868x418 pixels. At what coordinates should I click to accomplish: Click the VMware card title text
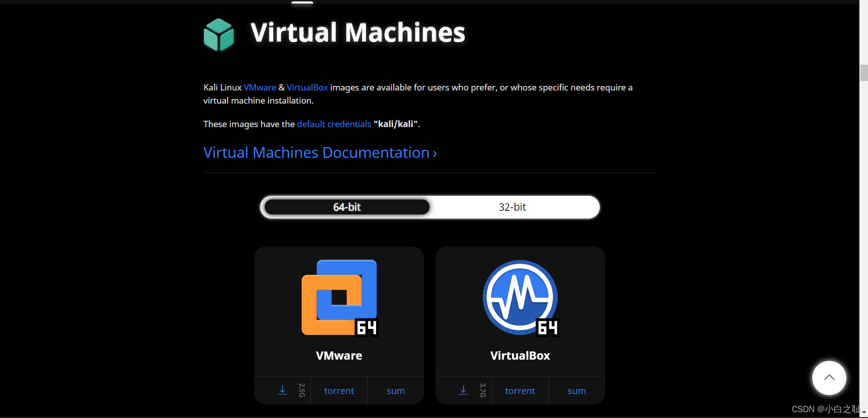[x=339, y=356]
